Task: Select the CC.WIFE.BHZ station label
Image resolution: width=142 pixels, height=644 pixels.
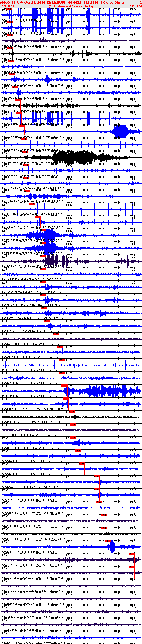Action: coord(11,617)
